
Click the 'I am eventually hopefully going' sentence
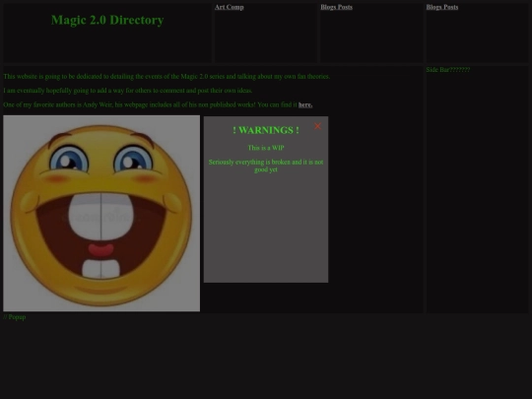click(128, 91)
